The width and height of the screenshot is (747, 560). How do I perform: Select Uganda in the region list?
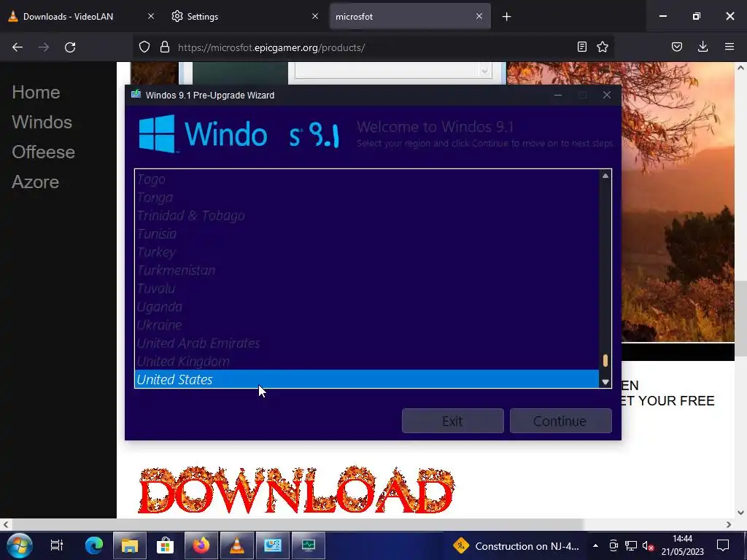coord(366,307)
